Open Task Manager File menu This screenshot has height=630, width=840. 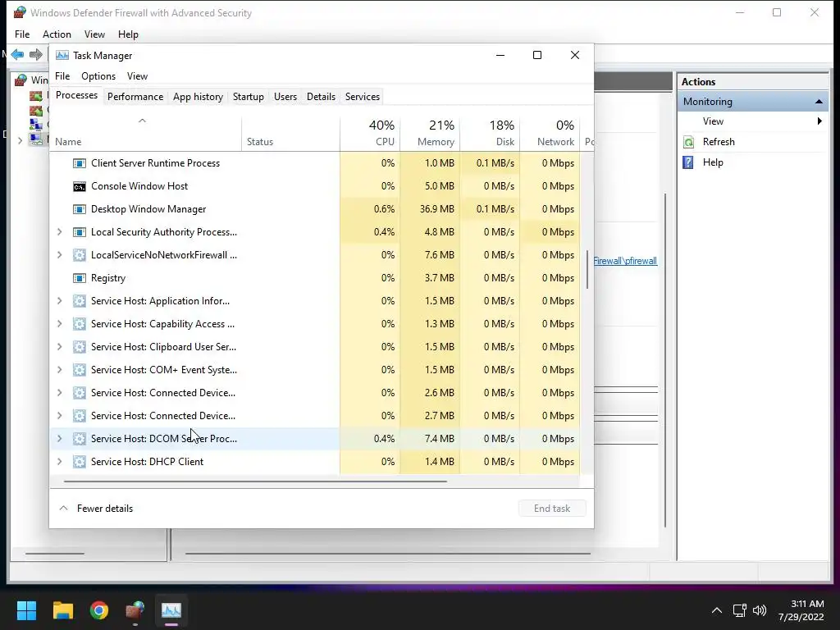coord(62,76)
